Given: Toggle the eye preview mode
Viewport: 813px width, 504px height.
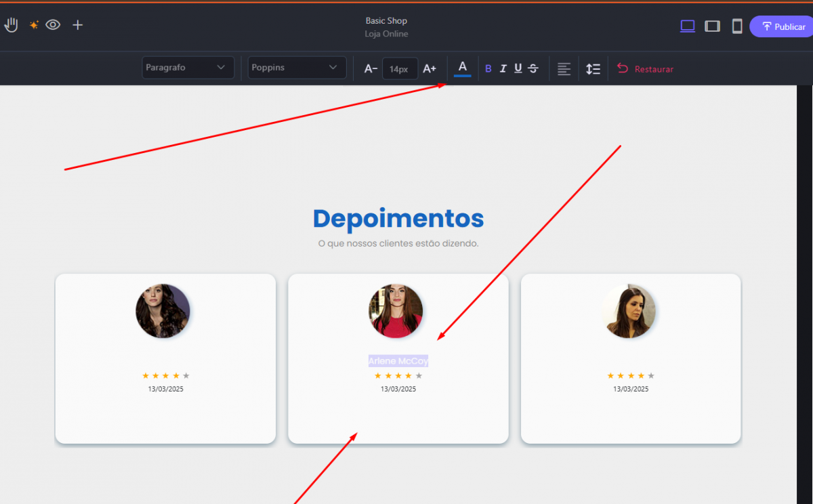Looking at the screenshot, I should 53,25.
